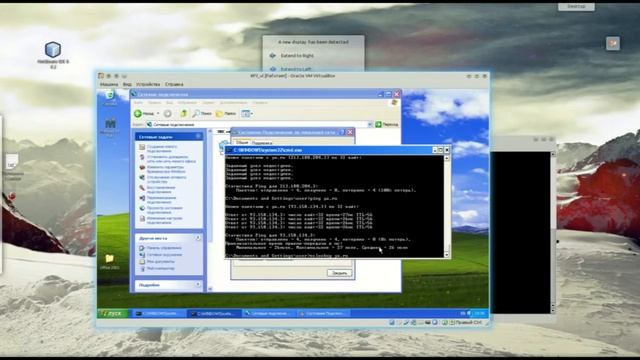
Task: Click the Поиск search toolbar button
Action: click(x=202, y=113)
